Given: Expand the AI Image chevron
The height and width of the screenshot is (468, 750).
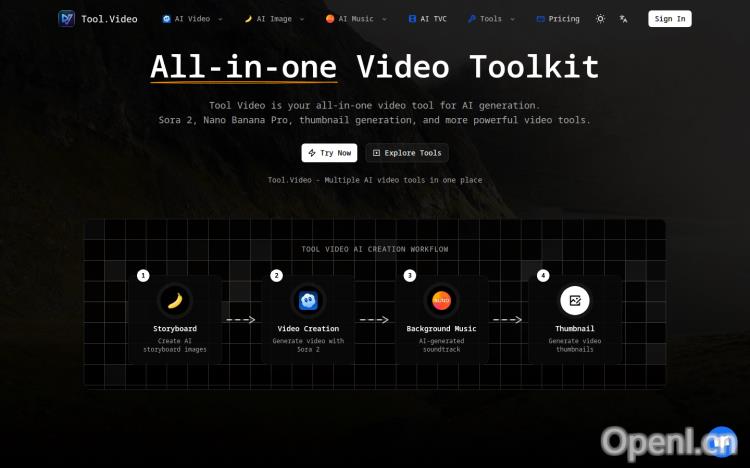Looking at the screenshot, I should click(302, 19).
